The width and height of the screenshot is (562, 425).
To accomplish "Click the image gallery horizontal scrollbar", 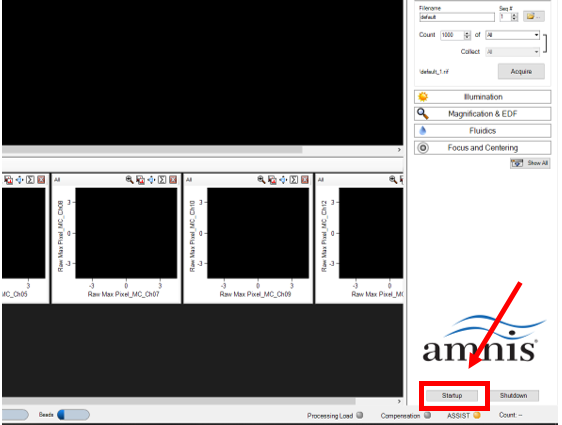I will click(152, 149).
